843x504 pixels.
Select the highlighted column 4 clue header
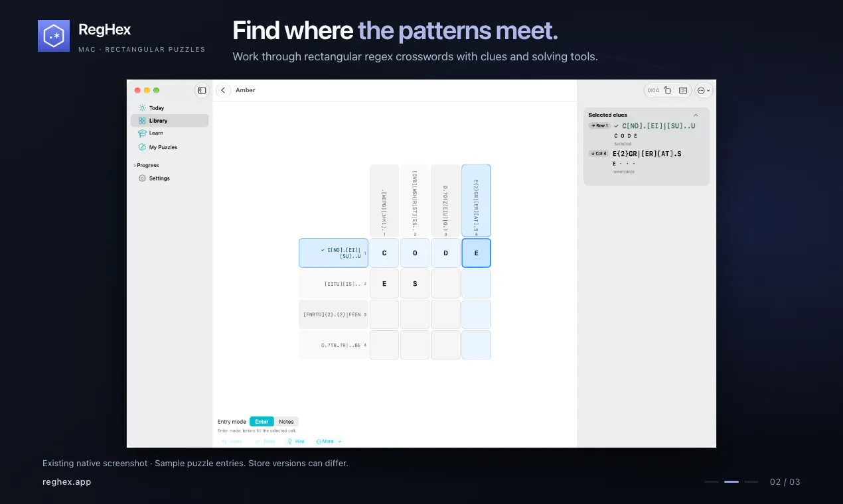pos(476,200)
